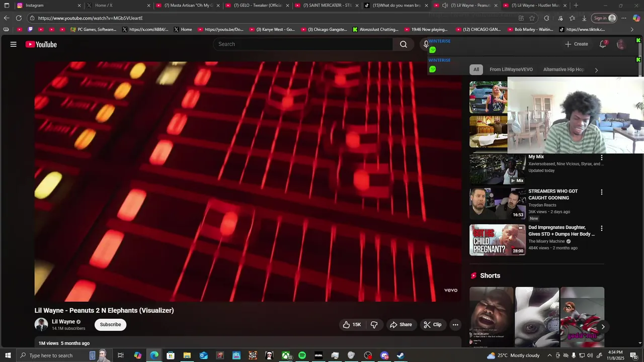The height and width of the screenshot is (362, 644).
Task: Expand bookmarks bar overflow chevron
Action: coord(632,30)
